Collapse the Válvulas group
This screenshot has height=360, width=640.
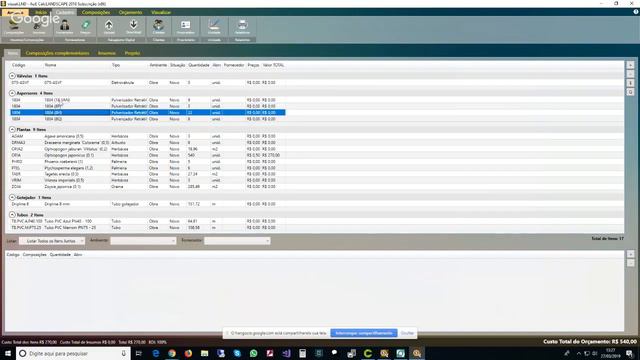[x=12, y=76]
